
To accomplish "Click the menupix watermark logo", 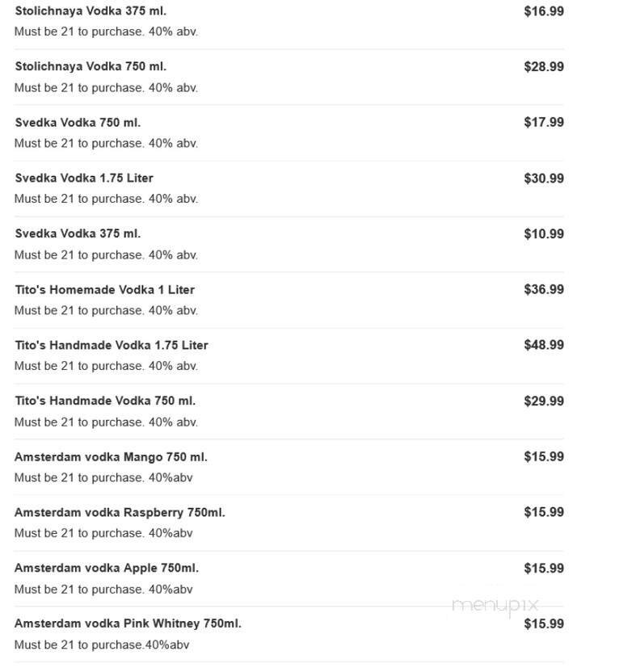I will point(495,605).
